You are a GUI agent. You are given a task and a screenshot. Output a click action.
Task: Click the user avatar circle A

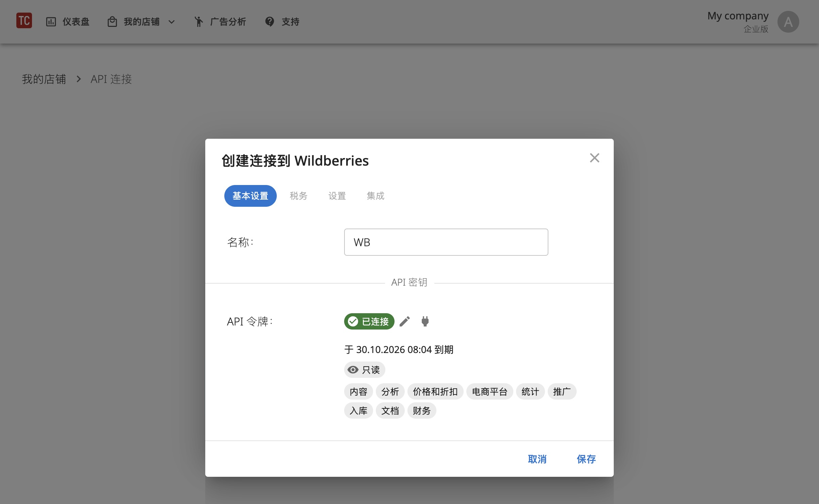[788, 22]
